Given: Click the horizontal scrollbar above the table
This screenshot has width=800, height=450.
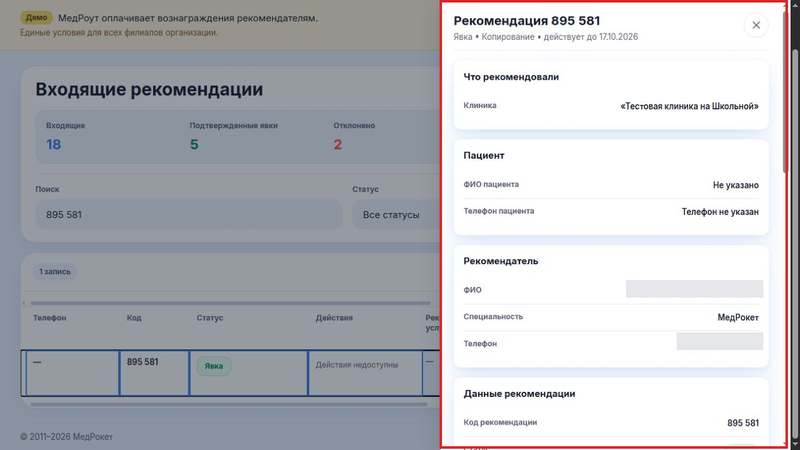Looking at the screenshot, I should [x=230, y=303].
